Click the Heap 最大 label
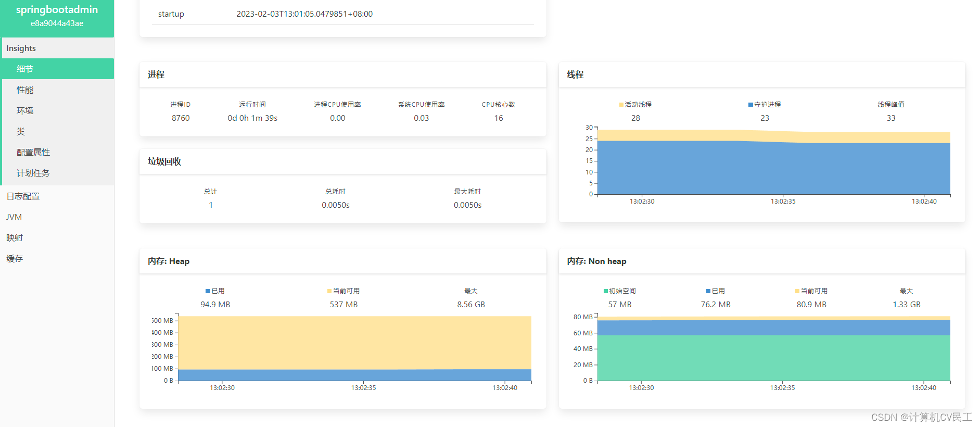Viewport: 980px width, 427px height. (x=471, y=291)
